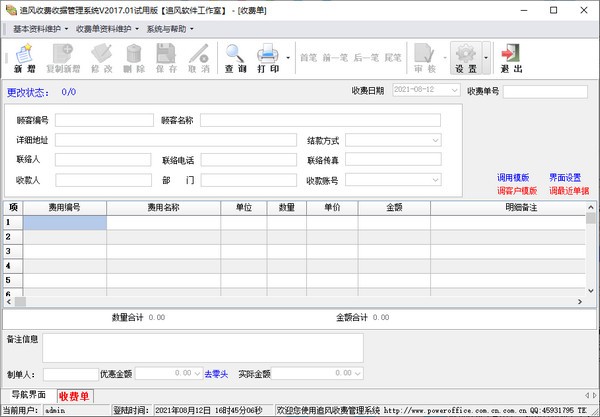
Task: Focus the 顾客名称 input field
Action: [320, 120]
